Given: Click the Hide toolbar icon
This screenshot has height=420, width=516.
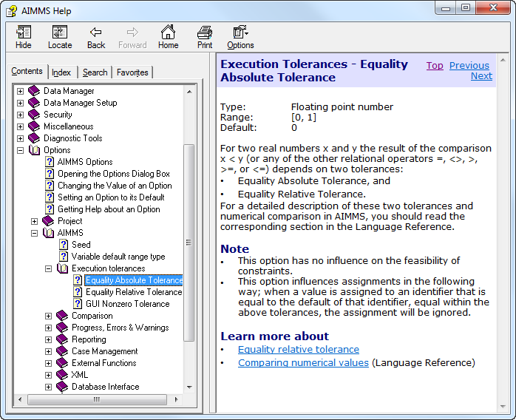Looking at the screenshot, I should (x=24, y=33).
